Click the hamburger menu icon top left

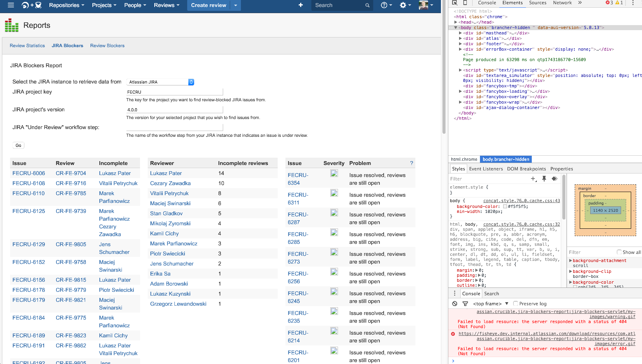[10, 5]
